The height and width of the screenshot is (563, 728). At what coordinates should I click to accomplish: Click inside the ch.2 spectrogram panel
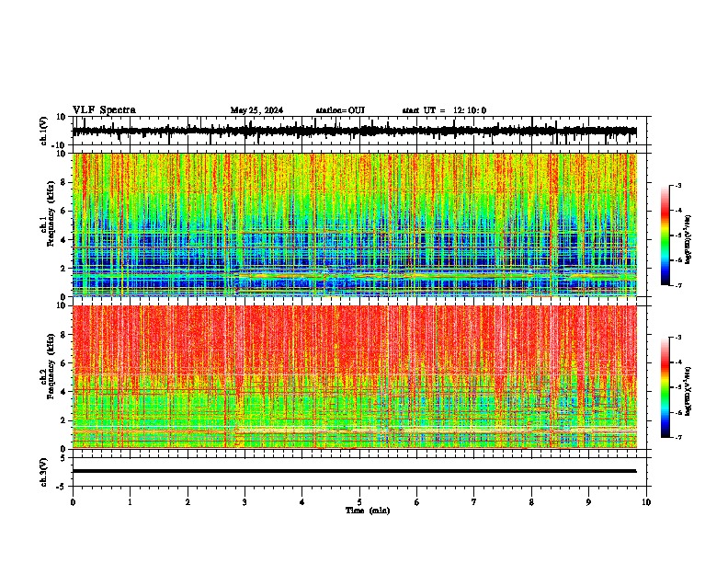(x=354, y=377)
